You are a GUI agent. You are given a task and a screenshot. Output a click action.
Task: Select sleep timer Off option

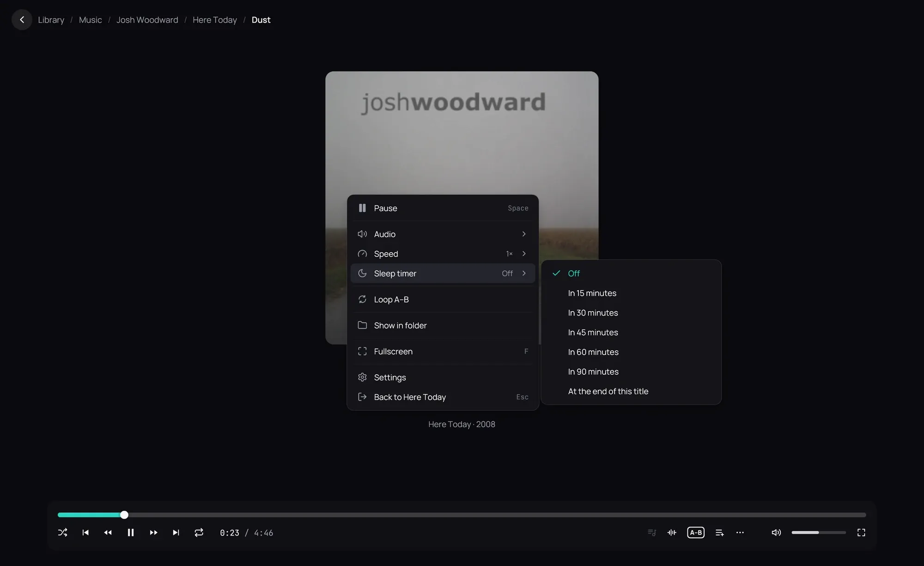[x=631, y=274]
